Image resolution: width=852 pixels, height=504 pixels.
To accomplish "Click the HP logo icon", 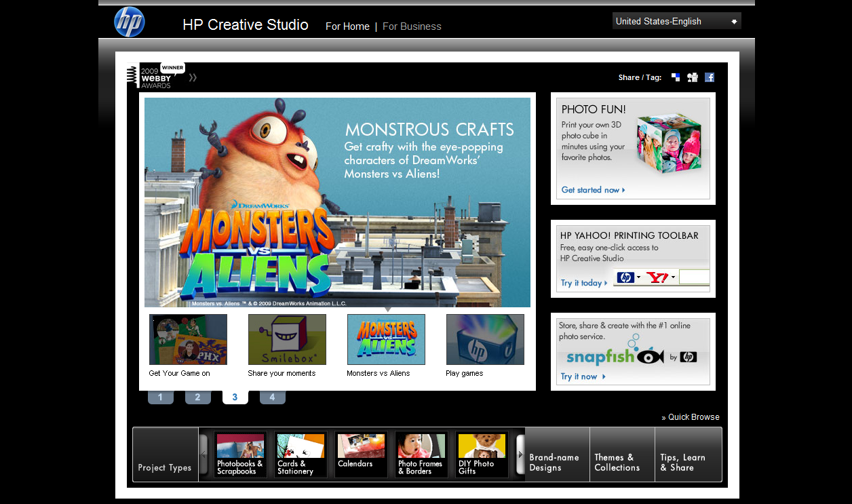I will (130, 22).
